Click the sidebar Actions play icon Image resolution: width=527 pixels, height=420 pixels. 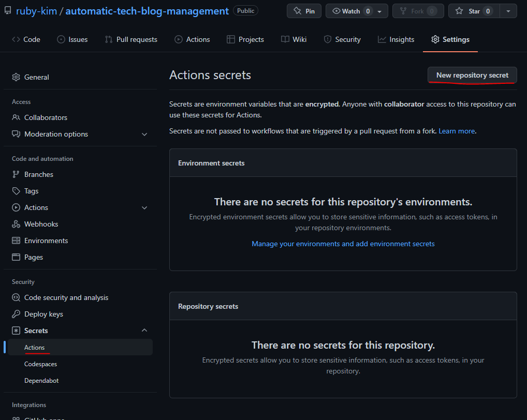click(x=16, y=207)
